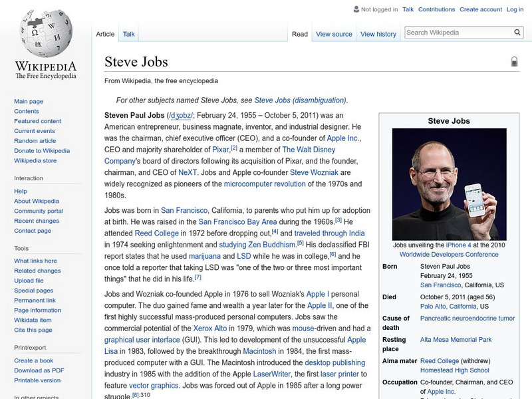The width and height of the screenshot is (532, 399).
Task: Visit the Community portal
Action: (39, 211)
